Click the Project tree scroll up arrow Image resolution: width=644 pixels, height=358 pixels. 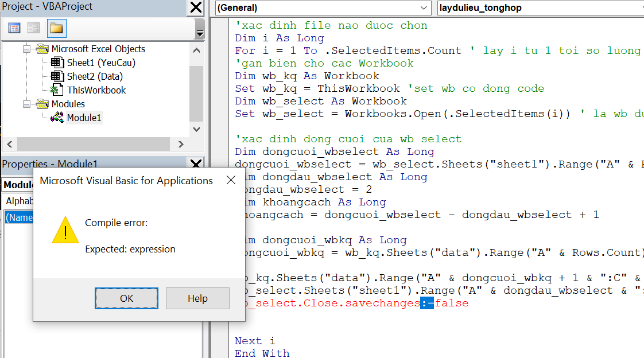click(196, 50)
